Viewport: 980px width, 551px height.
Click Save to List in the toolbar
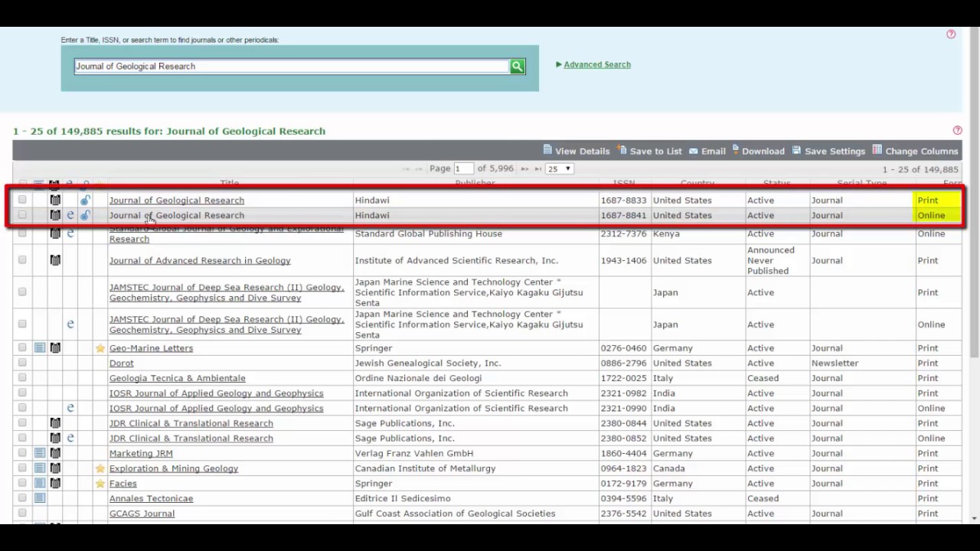click(x=650, y=151)
